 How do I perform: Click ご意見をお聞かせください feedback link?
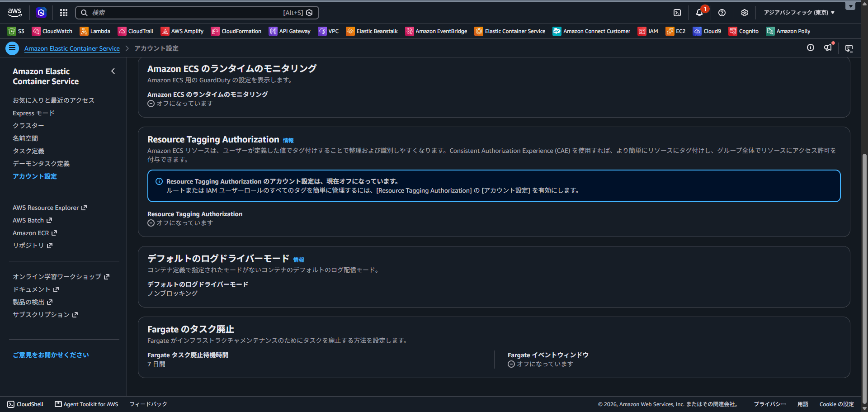pyautogui.click(x=51, y=355)
